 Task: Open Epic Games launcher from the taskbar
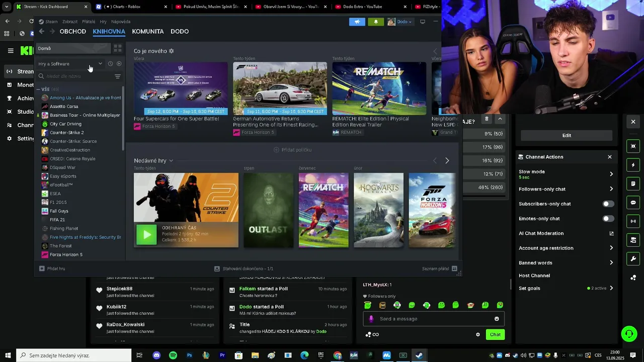coord(321,355)
